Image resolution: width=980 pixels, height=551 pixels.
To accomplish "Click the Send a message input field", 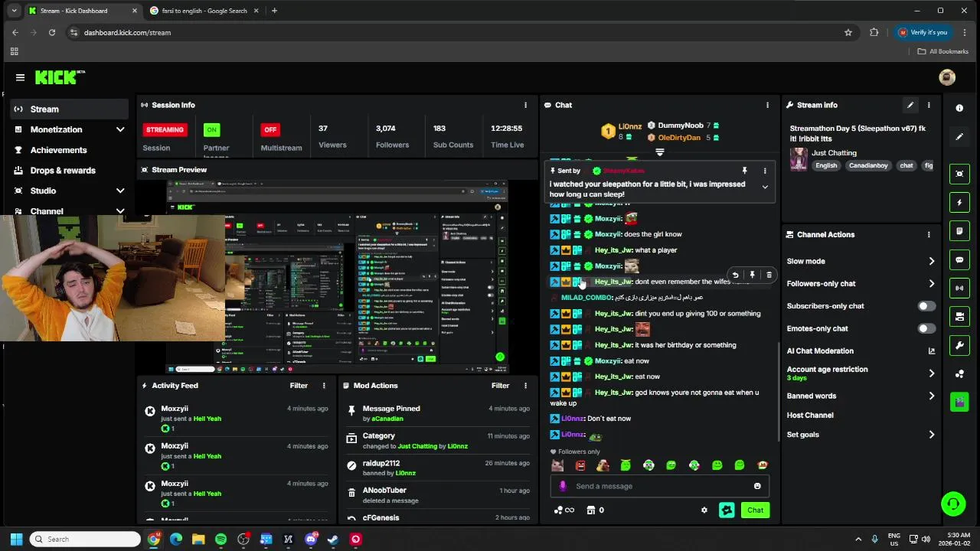I will click(x=660, y=486).
